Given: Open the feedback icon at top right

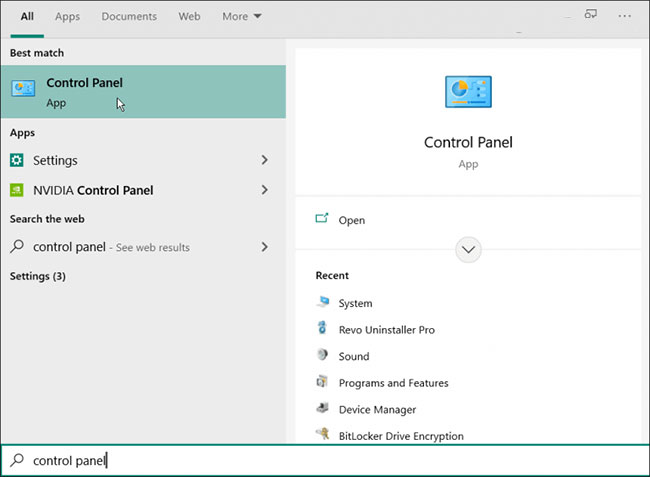Looking at the screenshot, I should [591, 15].
